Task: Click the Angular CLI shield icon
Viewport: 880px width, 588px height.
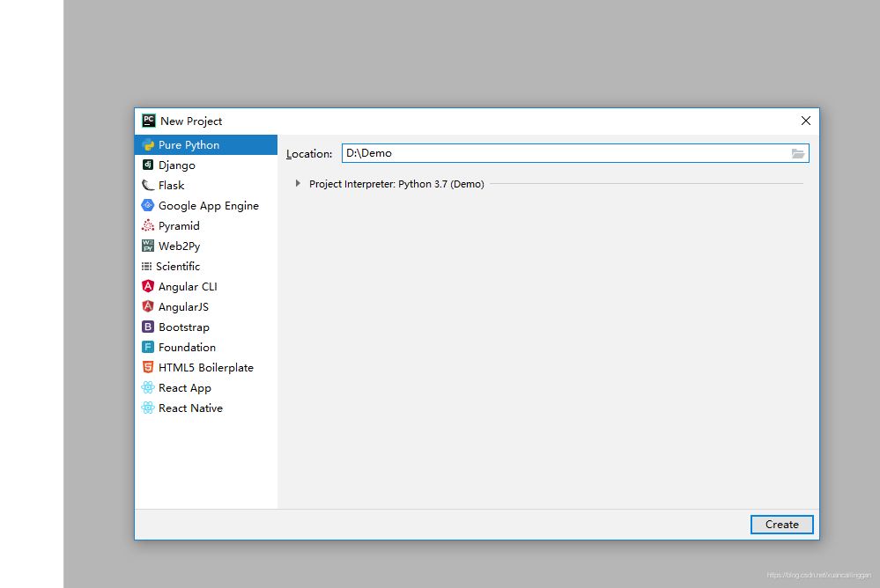Action: pos(148,286)
